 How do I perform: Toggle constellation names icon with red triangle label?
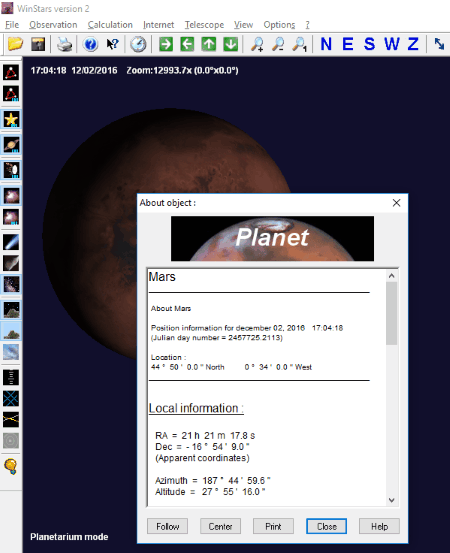11,94
